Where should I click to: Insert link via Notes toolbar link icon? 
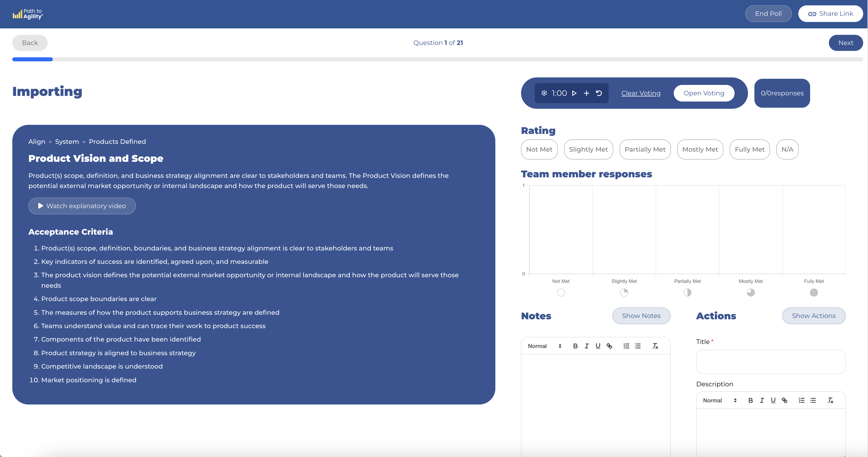[x=609, y=346]
